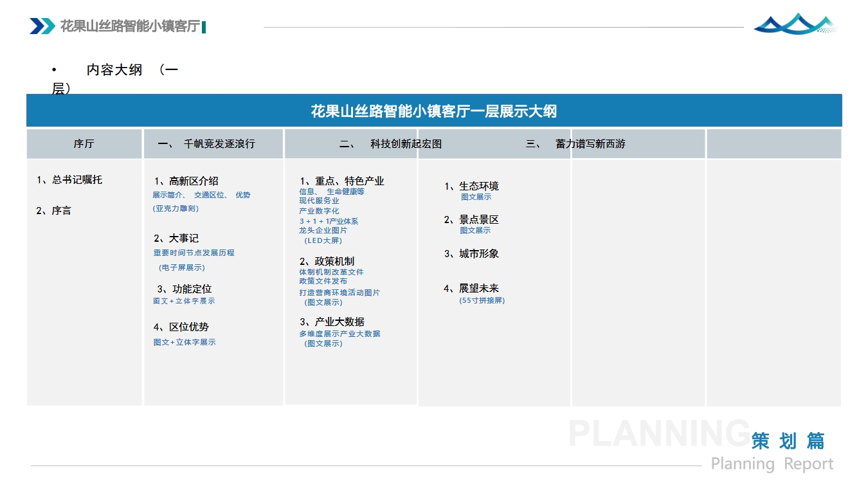Select the 序厅 column header
Screen dimensions: 868x488
pyautogui.click(x=84, y=144)
